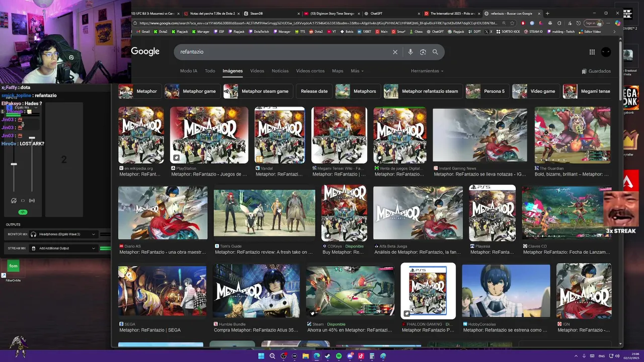Toggle the link icon between mixer faders

tap(23, 201)
